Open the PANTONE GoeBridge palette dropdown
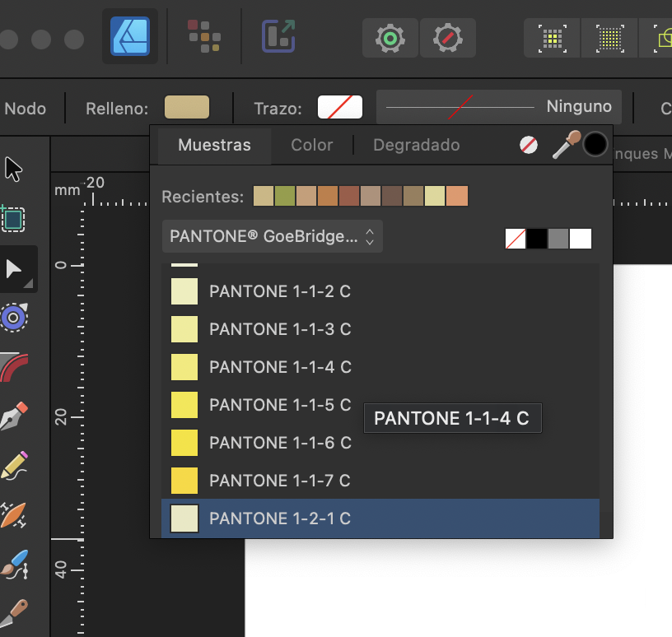672x637 pixels. [x=272, y=236]
